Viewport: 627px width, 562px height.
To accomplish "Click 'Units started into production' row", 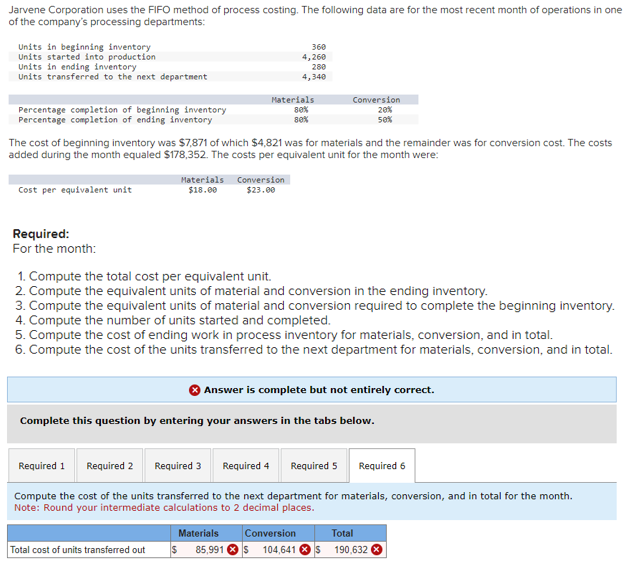I will point(172,57).
